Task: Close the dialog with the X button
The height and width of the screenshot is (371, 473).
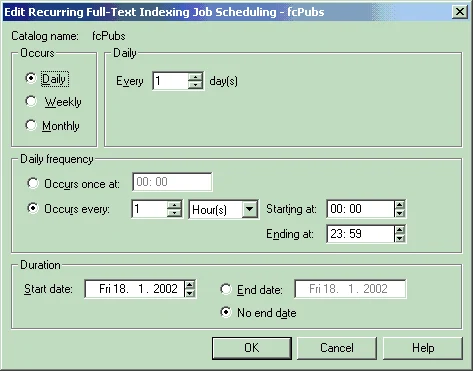Action: click(459, 12)
